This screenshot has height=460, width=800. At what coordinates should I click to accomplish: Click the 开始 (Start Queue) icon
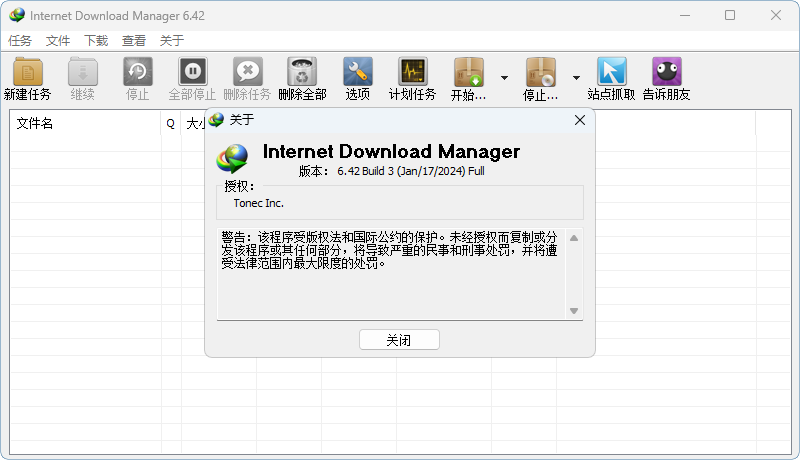tap(468, 73)
